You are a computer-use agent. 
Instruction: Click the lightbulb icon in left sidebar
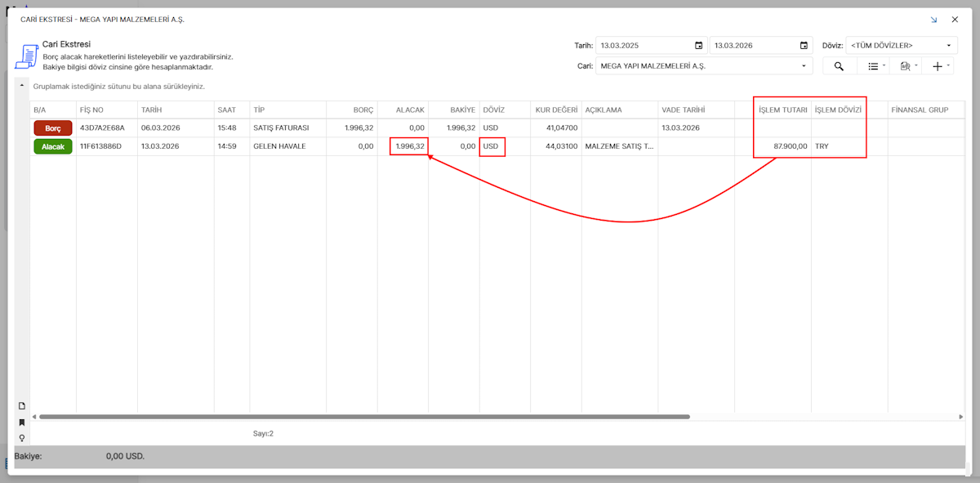22,438
